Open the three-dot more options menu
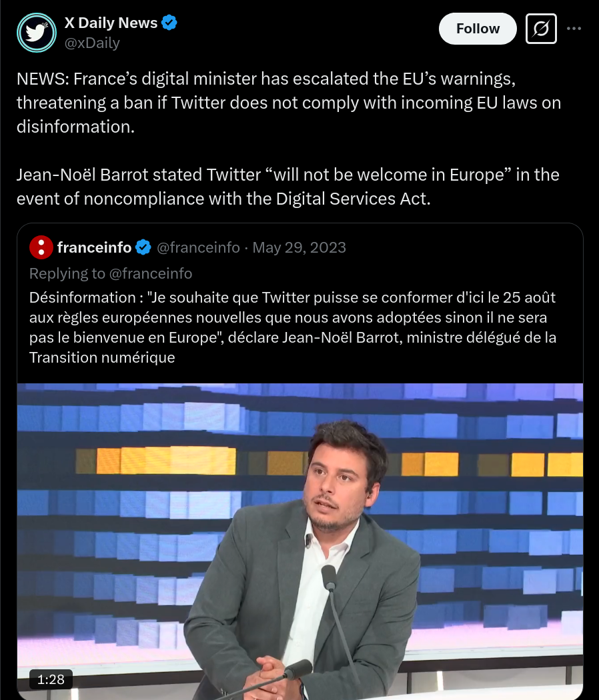The height and width of the screenshot is (700, 599). (x=574, y=29)
